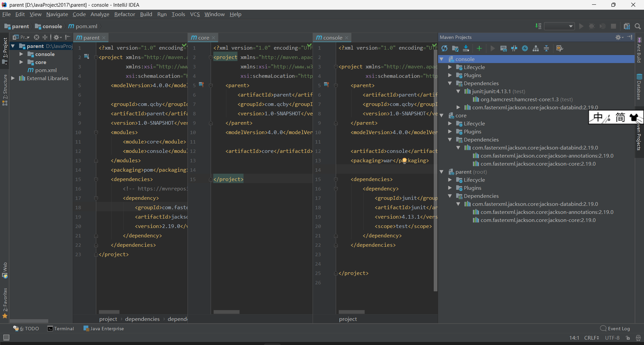Open the Navigate menu

click(57, 14)
